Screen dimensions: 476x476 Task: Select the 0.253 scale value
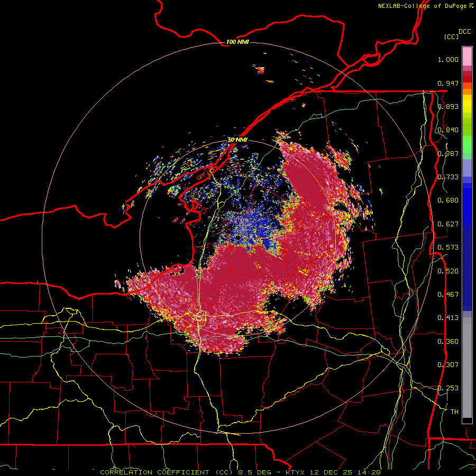448,388
